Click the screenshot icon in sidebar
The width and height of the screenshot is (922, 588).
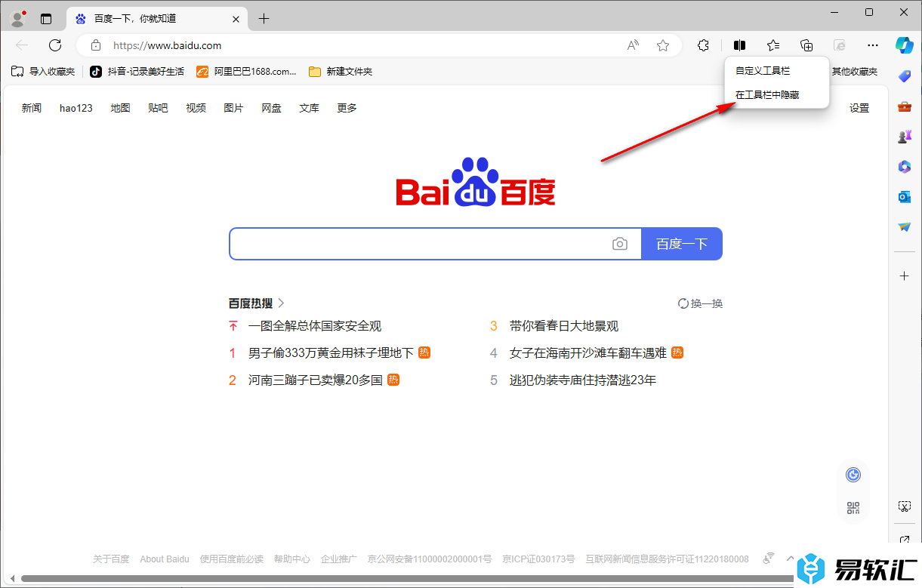(904, 506)
